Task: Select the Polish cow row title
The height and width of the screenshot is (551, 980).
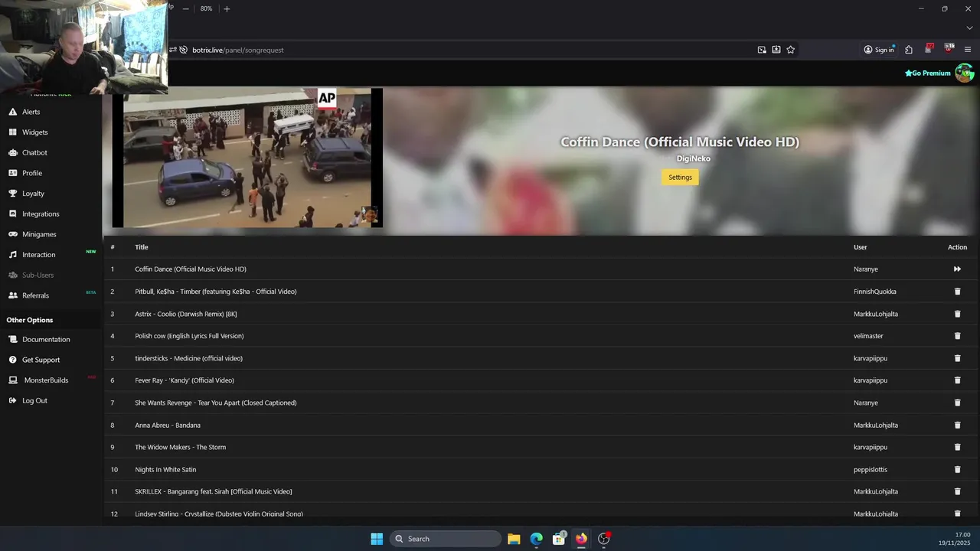Action: (x=189, y=336)
